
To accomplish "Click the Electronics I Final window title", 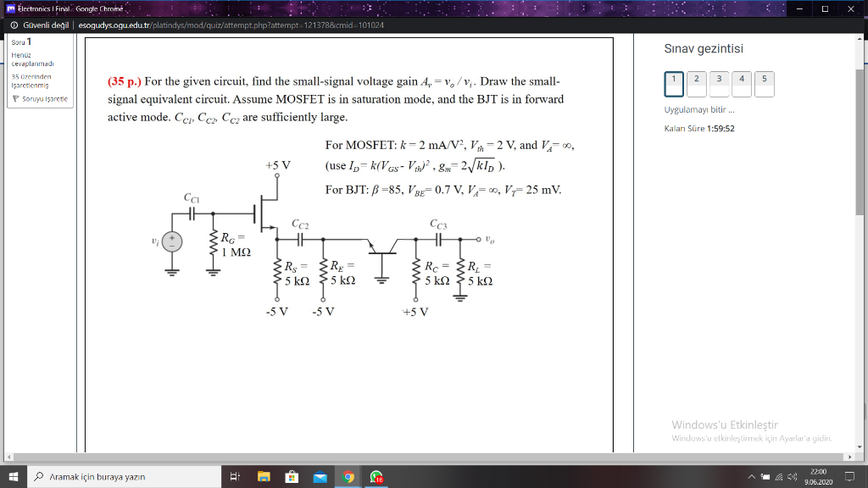I will (x=70, y=8).
